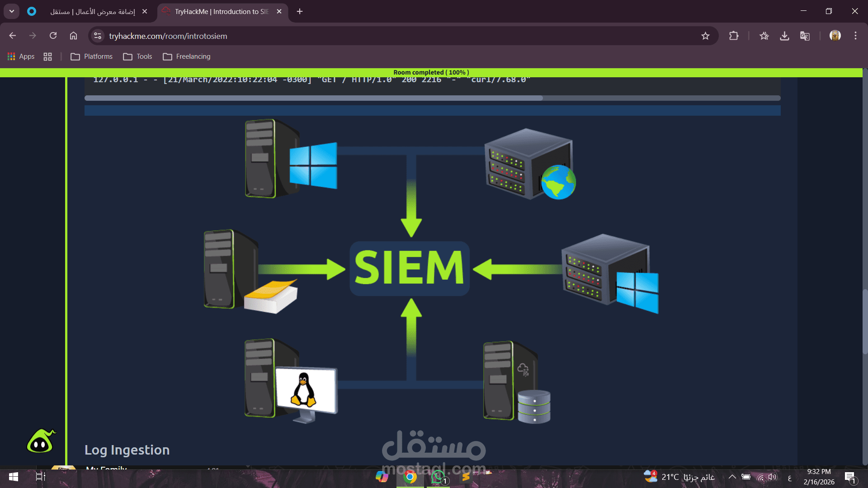
Task: Click the Google Translate toolbar icon
Action: (x=805, y=36)
